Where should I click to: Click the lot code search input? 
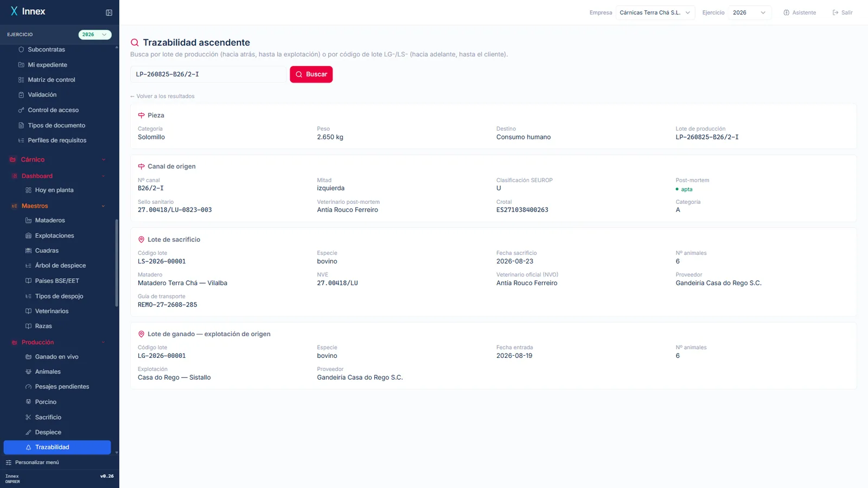(208, 74)
